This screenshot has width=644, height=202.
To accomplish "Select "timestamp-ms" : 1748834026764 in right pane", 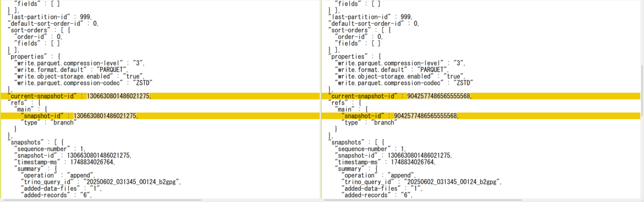I will coord(384,161).
